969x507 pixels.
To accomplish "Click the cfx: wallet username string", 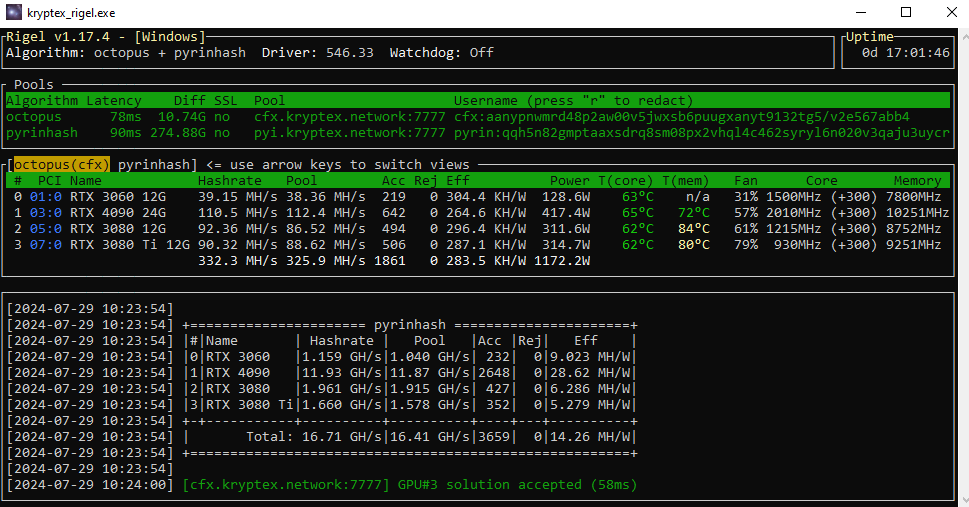I will [x=682, y=117].
